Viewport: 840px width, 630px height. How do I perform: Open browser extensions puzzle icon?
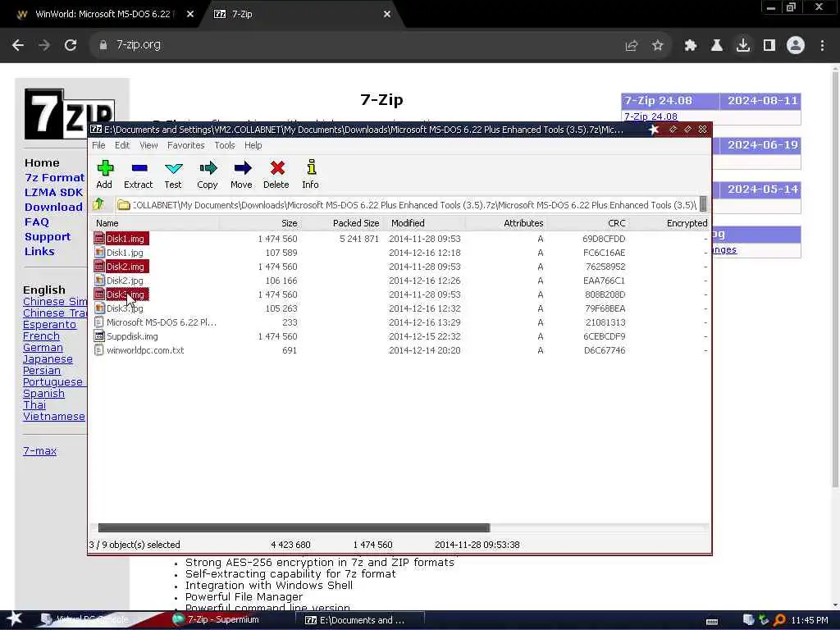pyautogui.click(x=691, y=46)
